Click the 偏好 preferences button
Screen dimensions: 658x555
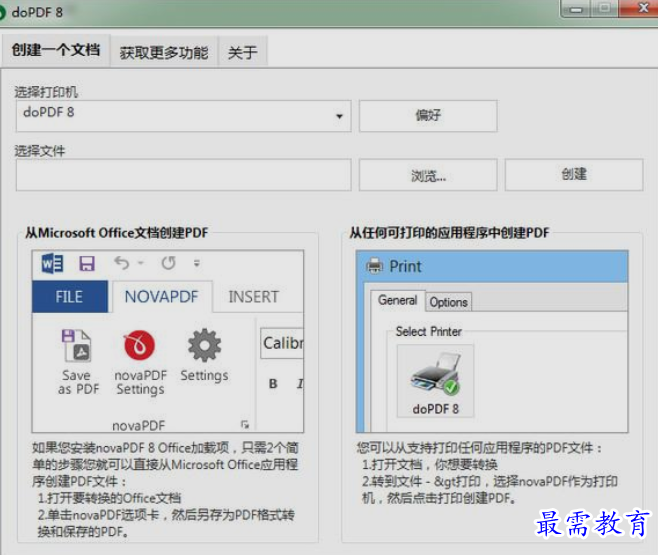428,116
